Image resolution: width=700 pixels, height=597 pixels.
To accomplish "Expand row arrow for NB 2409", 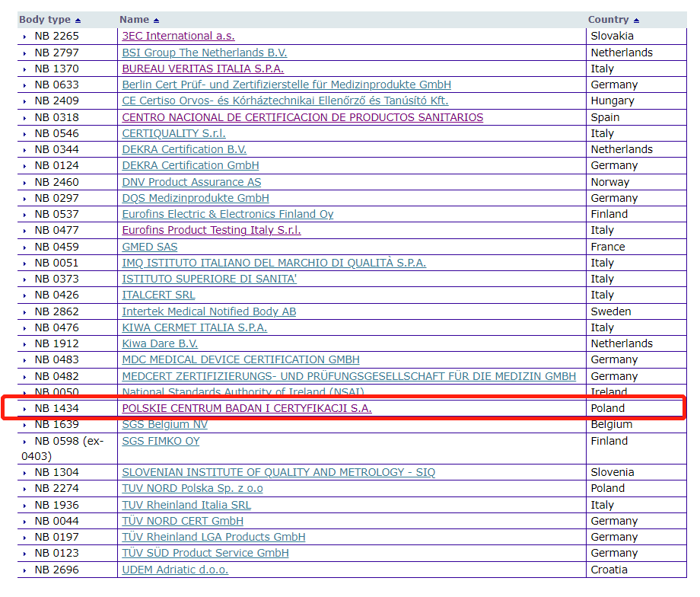I will coord(24,101).
